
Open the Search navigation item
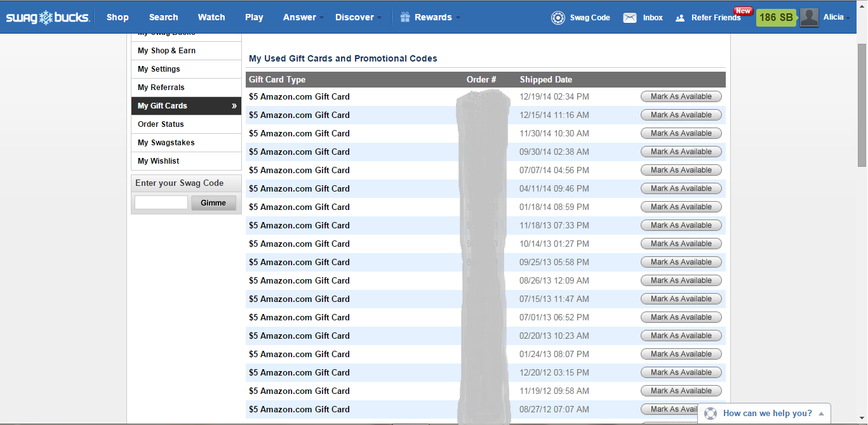[x=164, y=17]
